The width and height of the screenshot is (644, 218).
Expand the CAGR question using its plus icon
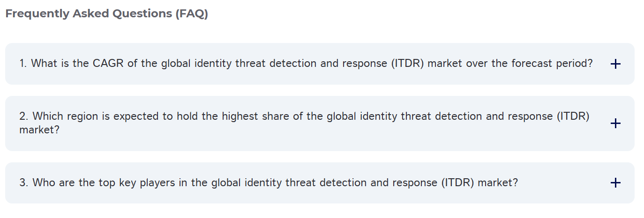point(616,64)
